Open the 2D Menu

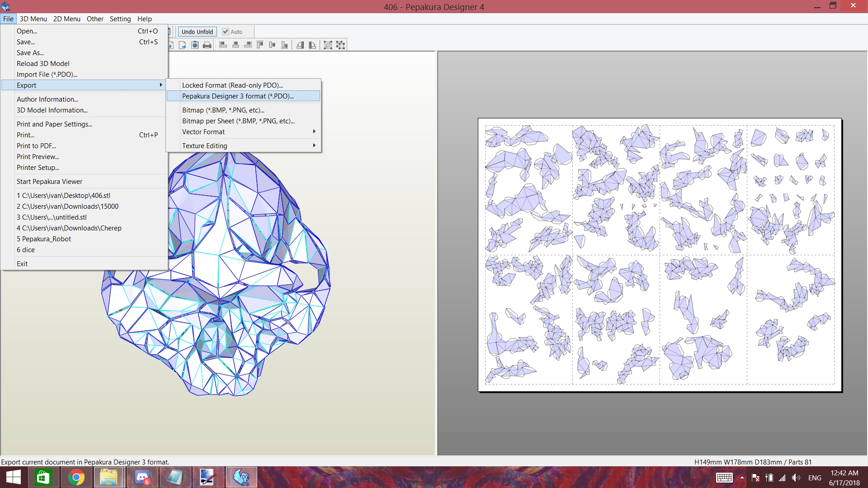[x=66, y=19]
